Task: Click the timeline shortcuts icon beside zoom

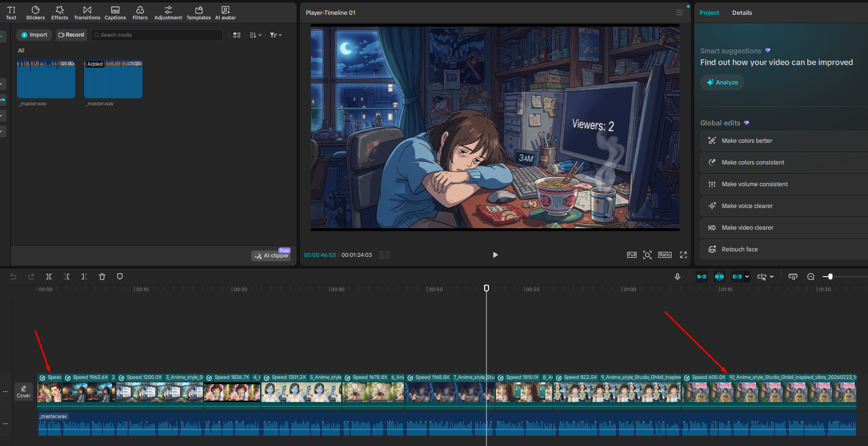Action: 793,277
